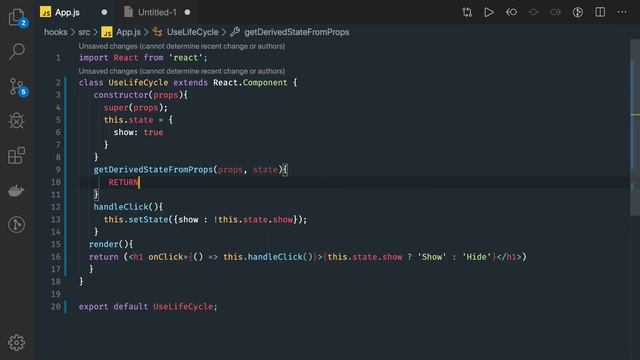The width and height of the screenshot is (640, 360).
Task: Click the JS file icon on App.js tab
Action: tap(45, 12)
